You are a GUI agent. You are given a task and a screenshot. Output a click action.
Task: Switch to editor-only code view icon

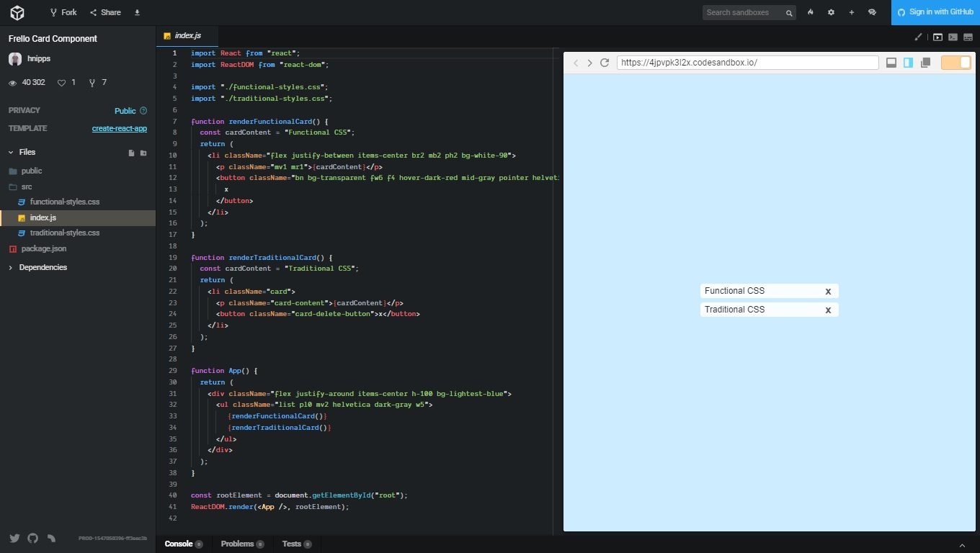click(x=953, y=37)
